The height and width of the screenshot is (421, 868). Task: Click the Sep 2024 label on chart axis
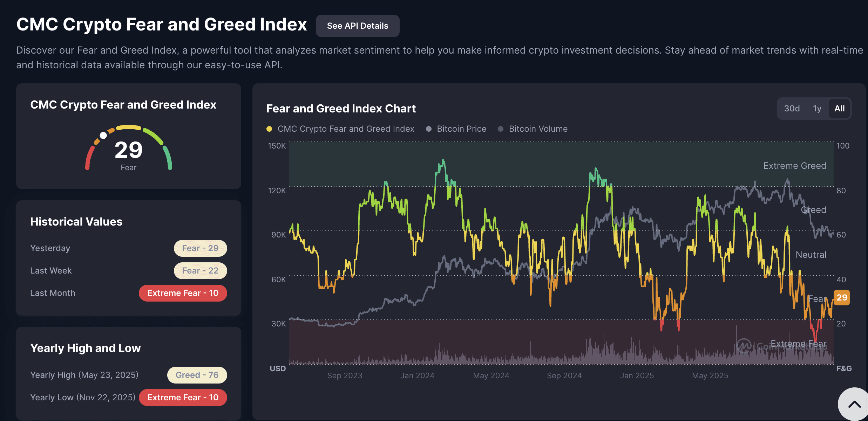[564, 375]
